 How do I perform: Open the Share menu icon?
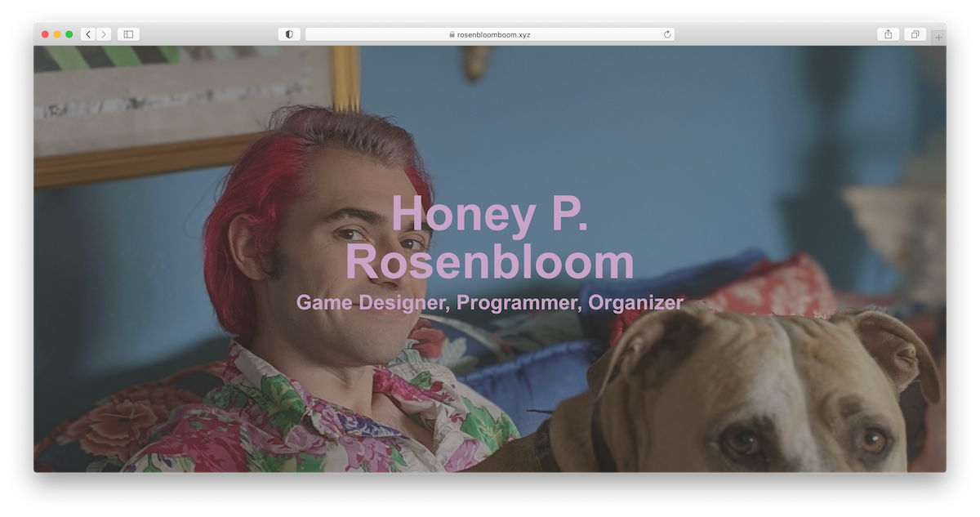[x=888, y=34]
